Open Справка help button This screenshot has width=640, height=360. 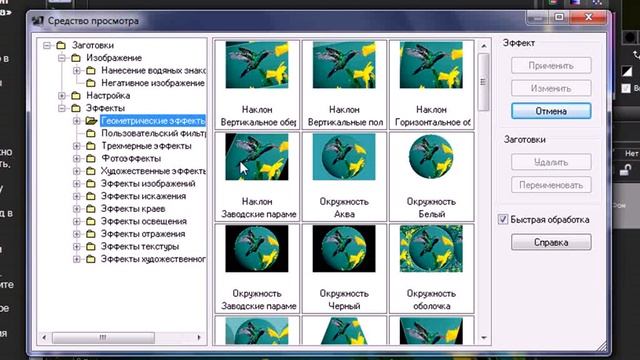point(551,242)
